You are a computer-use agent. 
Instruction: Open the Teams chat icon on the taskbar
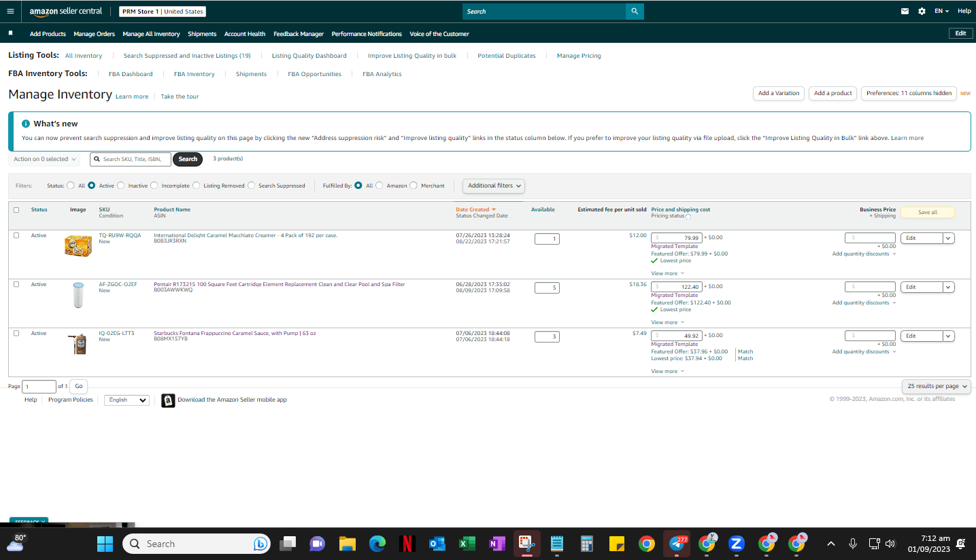318,544
